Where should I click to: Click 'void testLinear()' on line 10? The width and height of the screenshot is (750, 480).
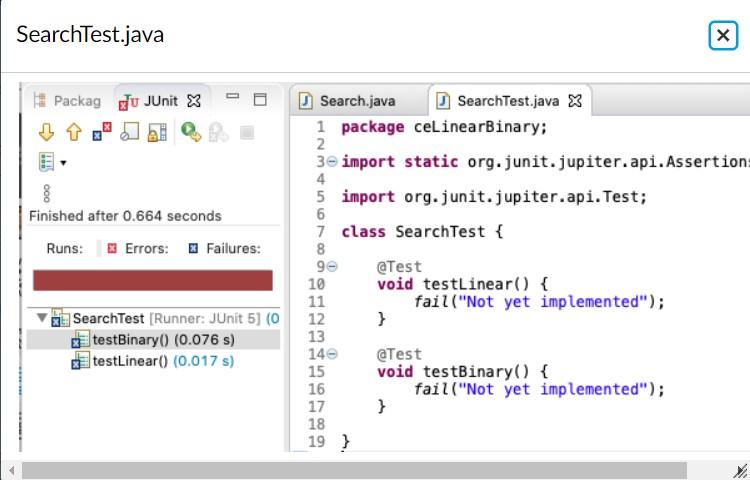tap(453, 284)
